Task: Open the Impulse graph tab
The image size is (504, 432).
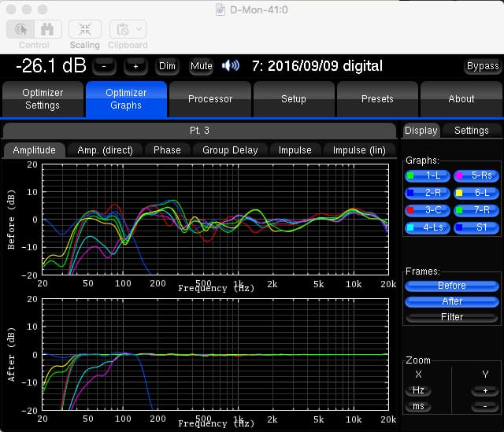Action: pos(295,150)
